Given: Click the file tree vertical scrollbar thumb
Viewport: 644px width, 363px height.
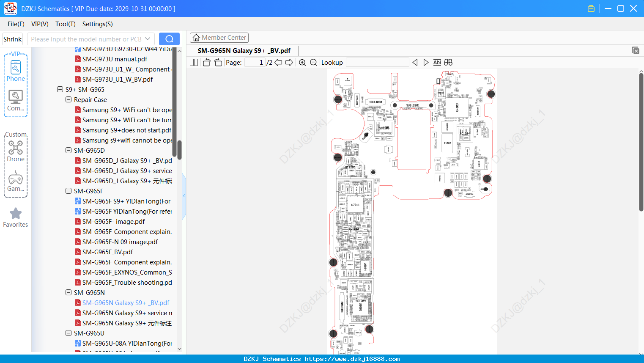Looking at the screenshot, I should pos(179,150).
